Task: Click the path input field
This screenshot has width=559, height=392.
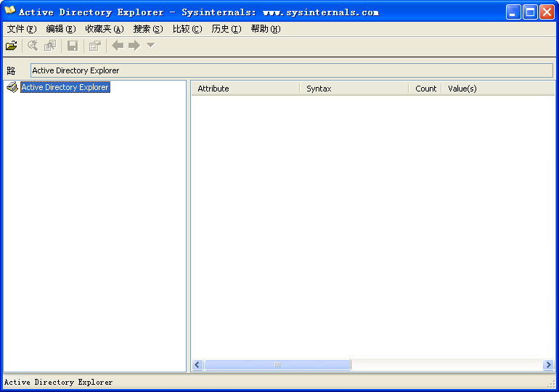Action: [x=291, y=70]
